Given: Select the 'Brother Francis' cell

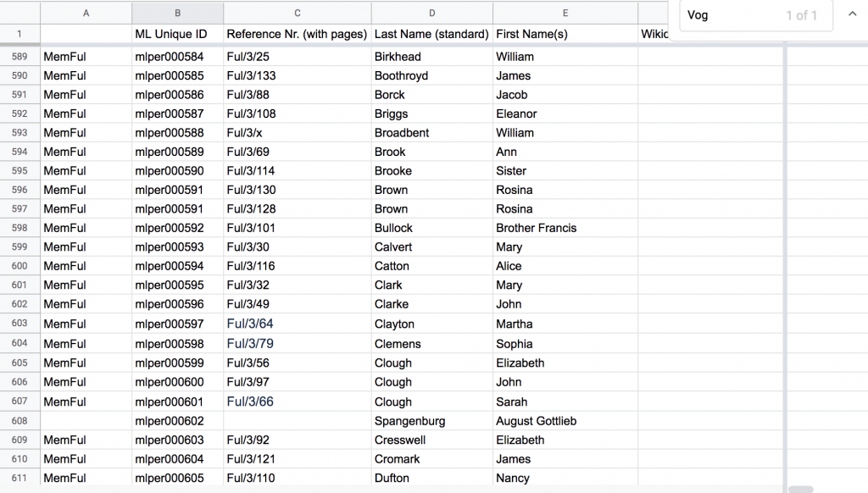Looking at the screenshot, I should 536,228.
